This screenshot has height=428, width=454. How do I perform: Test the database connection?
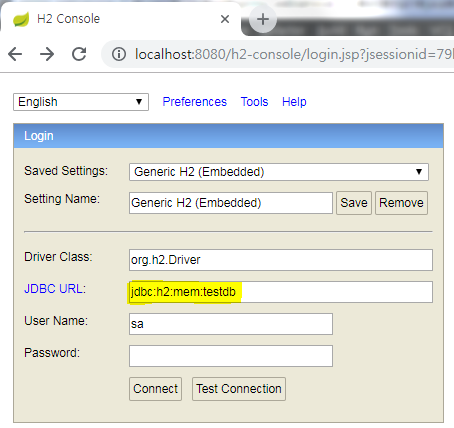pos(239,389)
